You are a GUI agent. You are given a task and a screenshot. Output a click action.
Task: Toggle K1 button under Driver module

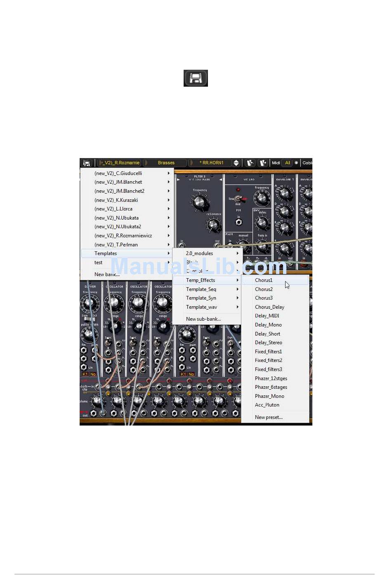[85, 374]
